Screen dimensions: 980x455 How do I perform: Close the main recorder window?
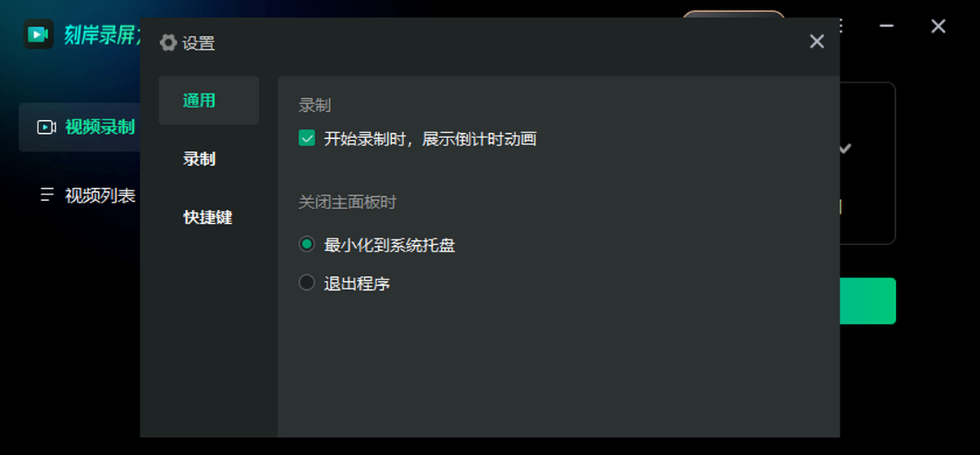coord(938,26)
